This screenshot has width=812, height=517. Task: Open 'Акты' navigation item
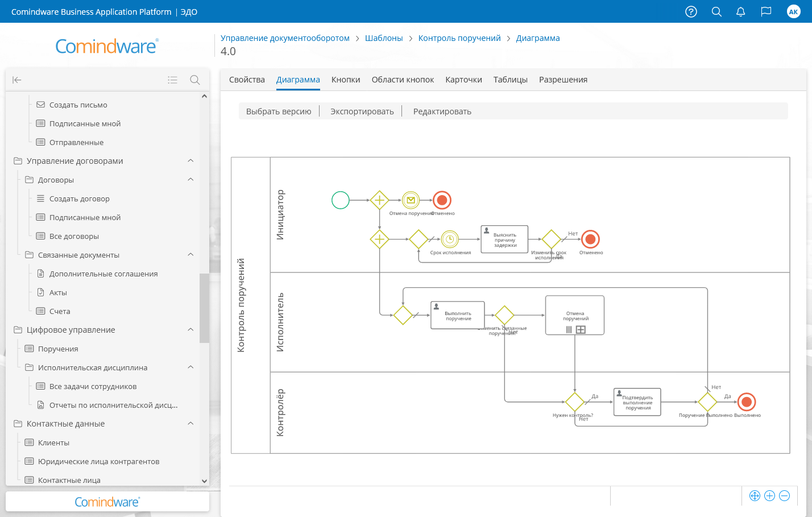(x=58, y=292)
